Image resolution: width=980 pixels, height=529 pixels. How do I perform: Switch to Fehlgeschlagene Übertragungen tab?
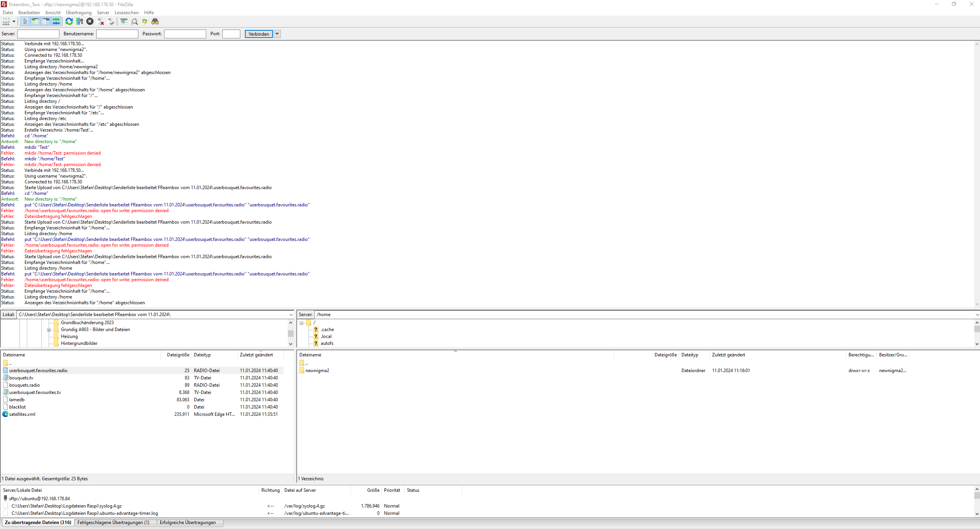[x=113, y=522]
